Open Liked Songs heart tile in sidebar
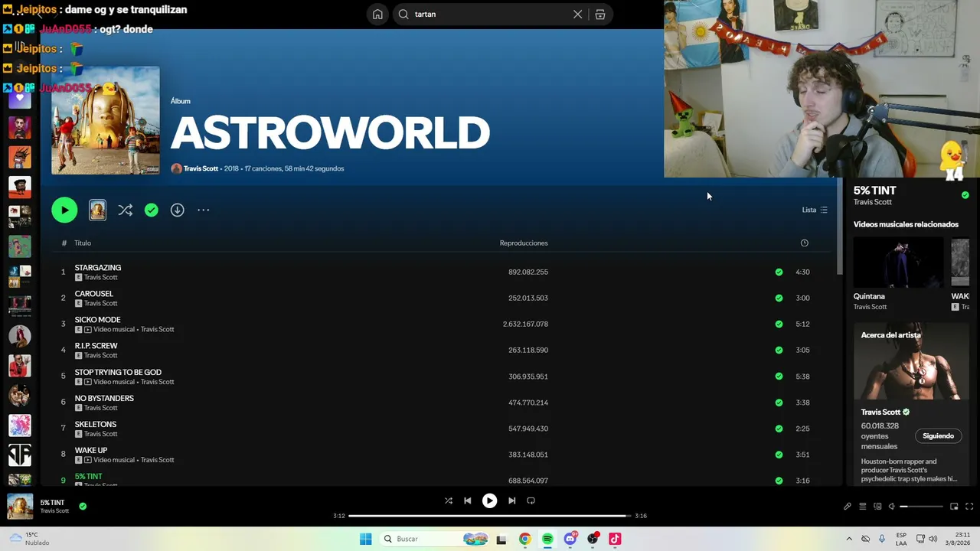980x551 pixels. tap(20, 99)
